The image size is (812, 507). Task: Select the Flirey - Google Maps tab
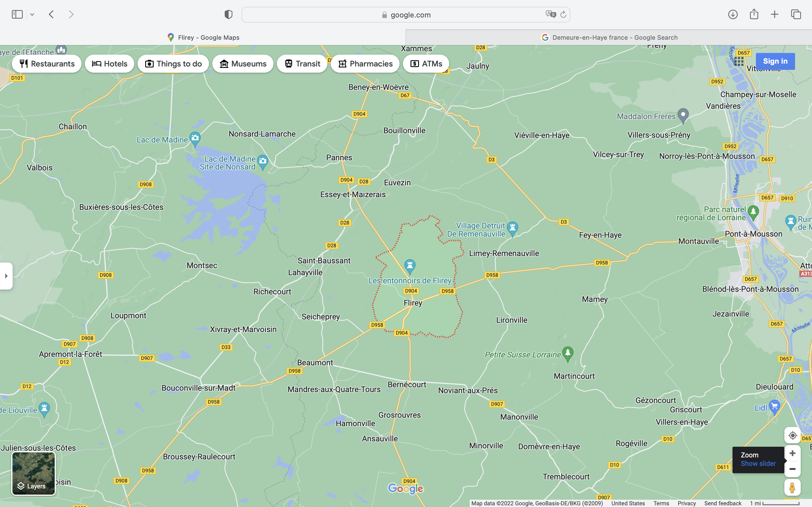[x=203, y=37]
